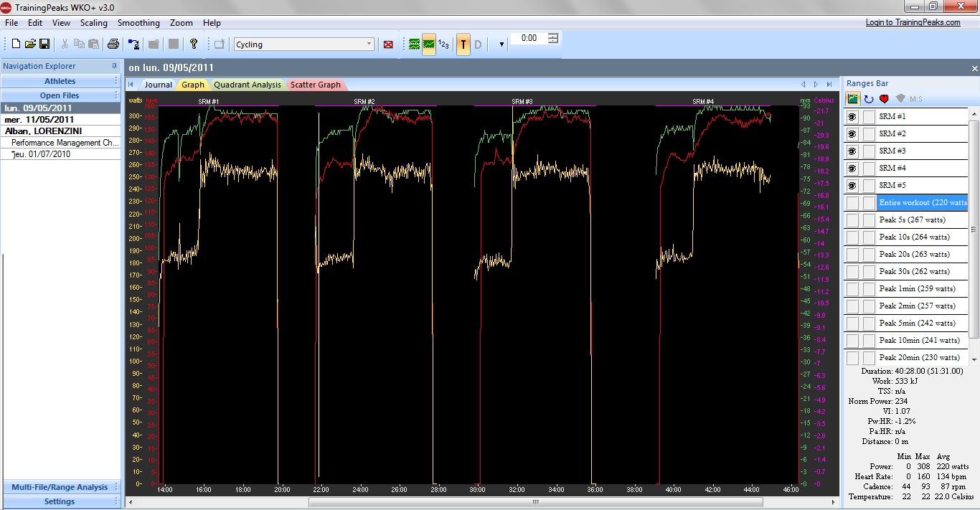This screenshot has width=980, height=510.
Task: Click the right tab navigation arrow
Action: click(x=816, y=85)
